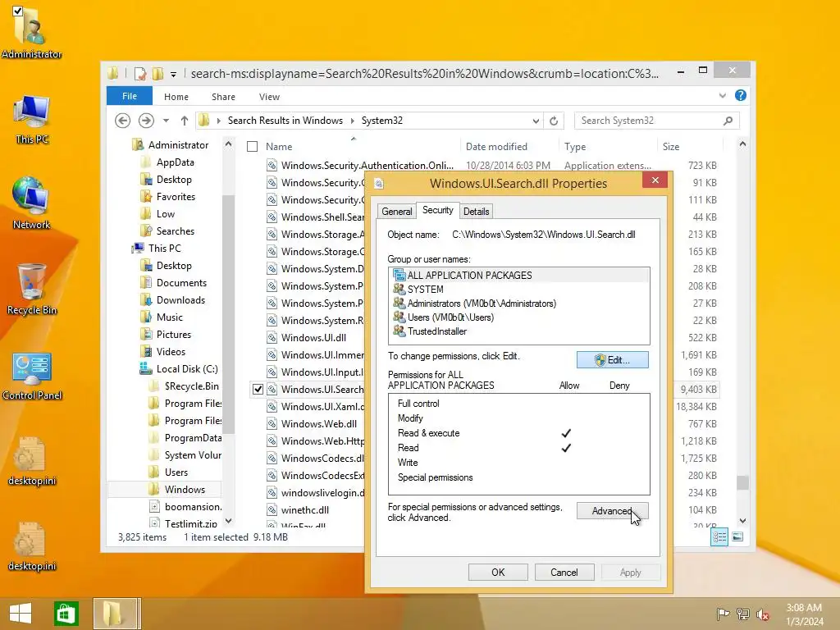Go up one folder level
The height and width of the screenshot is (630, 840).
pos(185,121)
